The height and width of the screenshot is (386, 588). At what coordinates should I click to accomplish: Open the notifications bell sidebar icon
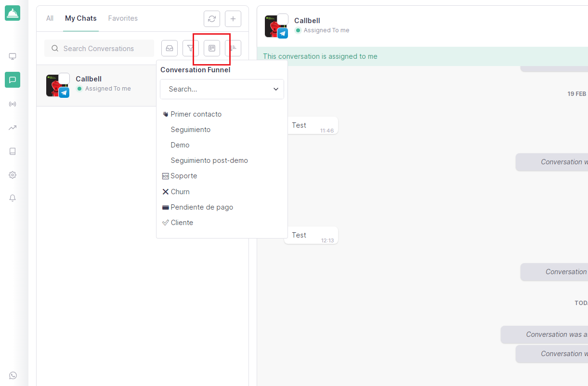point(13,198)
